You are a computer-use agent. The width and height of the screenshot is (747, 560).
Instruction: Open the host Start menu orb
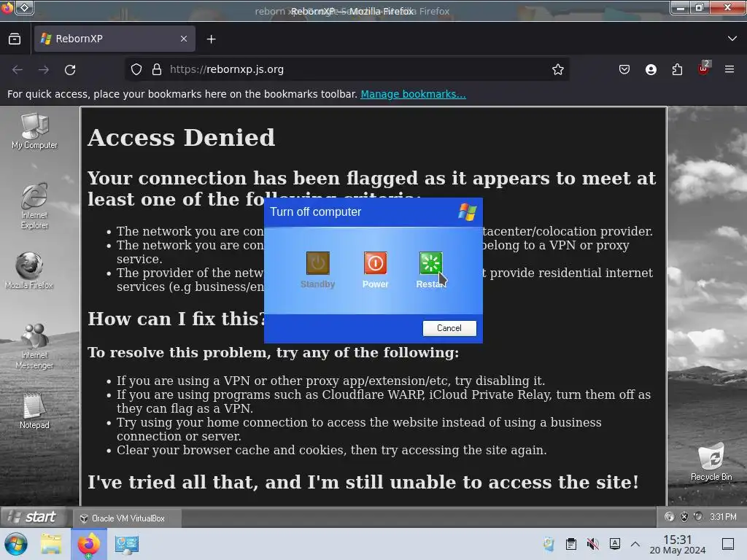pos(16,544)
